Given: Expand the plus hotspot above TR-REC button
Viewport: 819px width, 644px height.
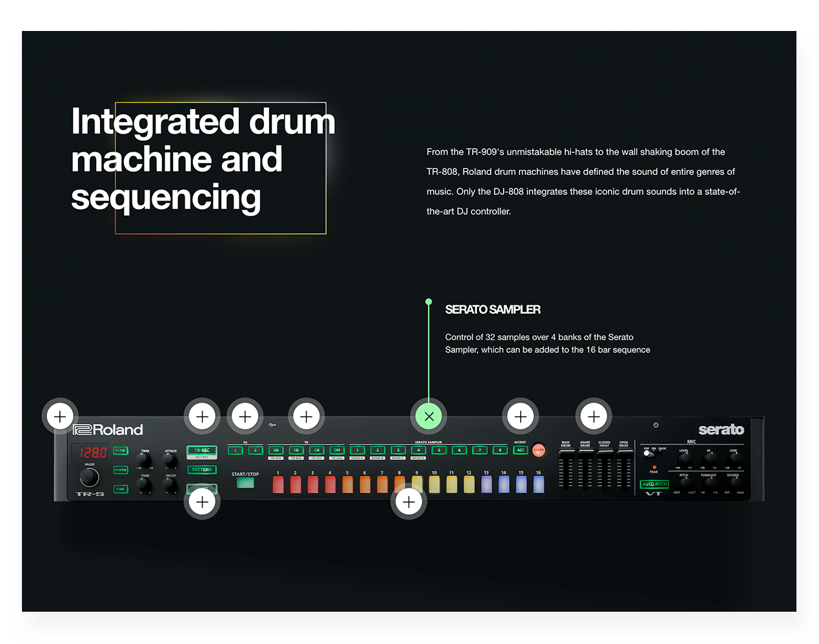Looking at the screenshot, I should pyautogui.click(x=202, y=416).
